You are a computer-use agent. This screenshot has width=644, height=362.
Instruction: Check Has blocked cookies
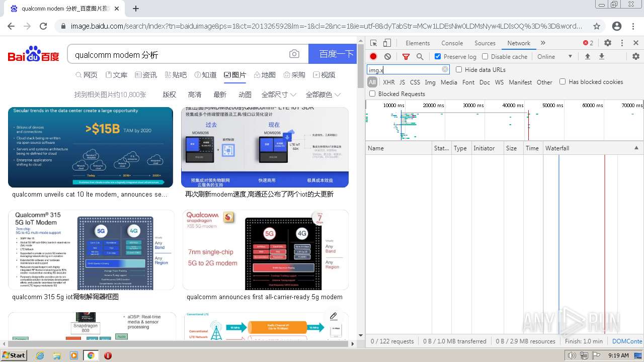562,81
